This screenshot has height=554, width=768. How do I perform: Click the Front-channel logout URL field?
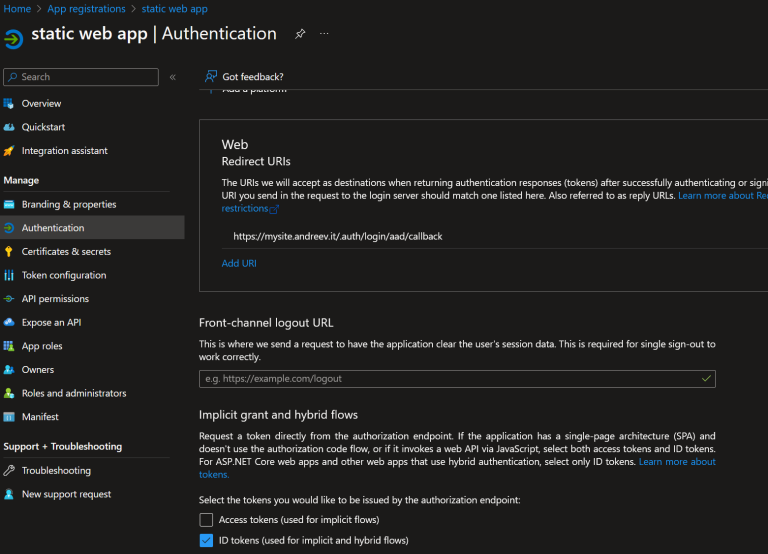(457, 379)
